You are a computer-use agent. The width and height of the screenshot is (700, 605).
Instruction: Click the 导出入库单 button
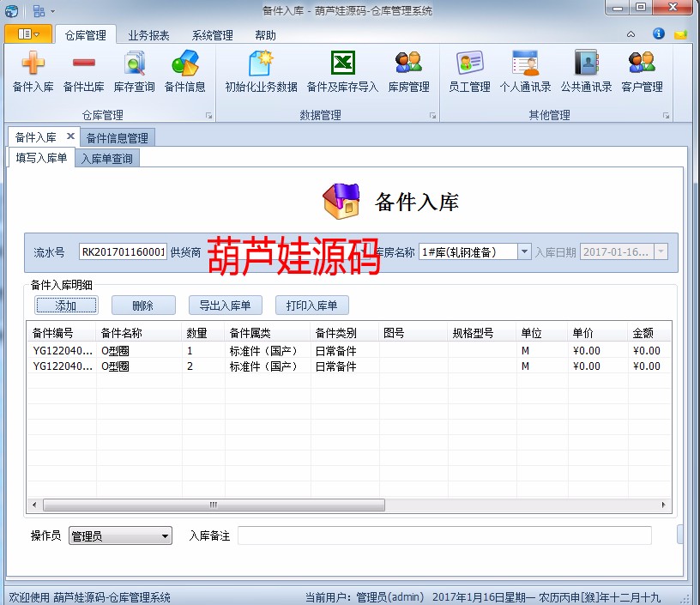click(225, 306)
